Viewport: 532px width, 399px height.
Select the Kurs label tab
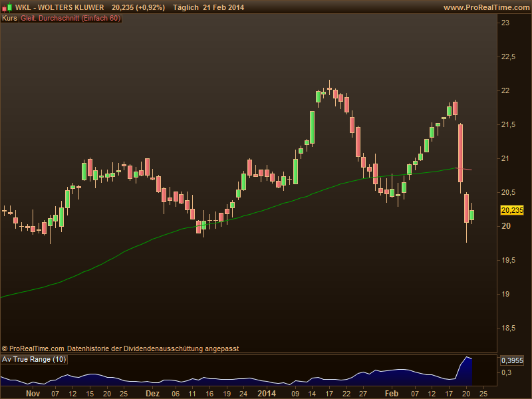pos(9,19)
